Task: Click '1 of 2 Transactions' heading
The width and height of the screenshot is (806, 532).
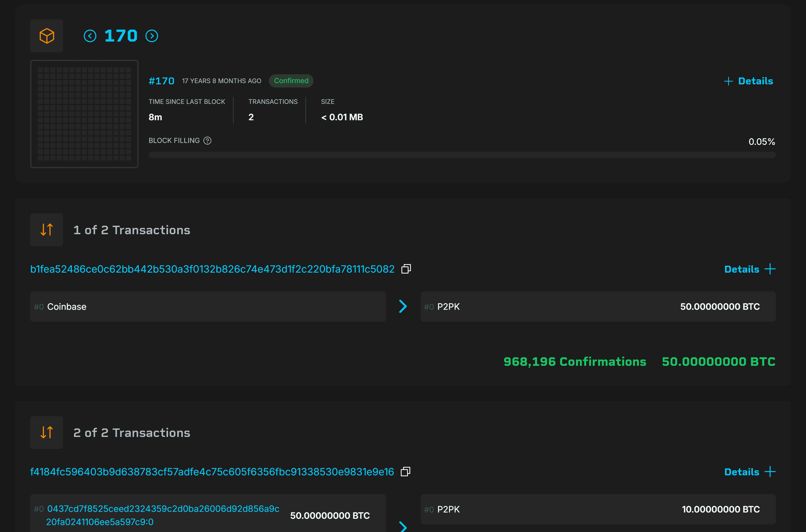Action: coord(132,230)
